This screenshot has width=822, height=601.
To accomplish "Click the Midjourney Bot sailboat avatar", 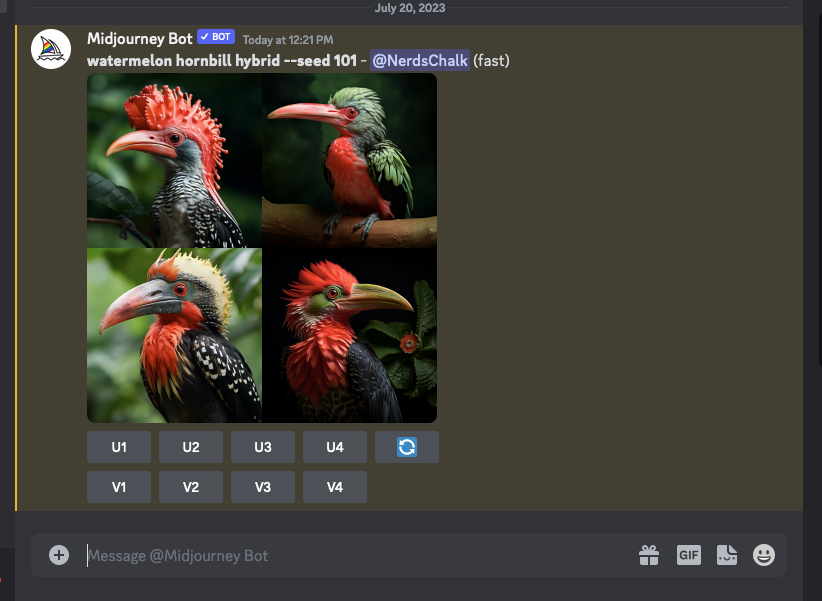I will [51, 49].
